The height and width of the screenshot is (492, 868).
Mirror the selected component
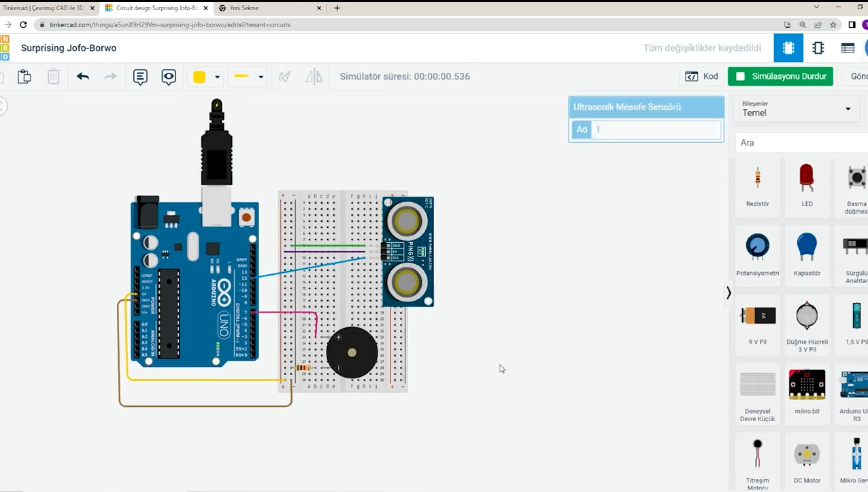tap(314, 76)
